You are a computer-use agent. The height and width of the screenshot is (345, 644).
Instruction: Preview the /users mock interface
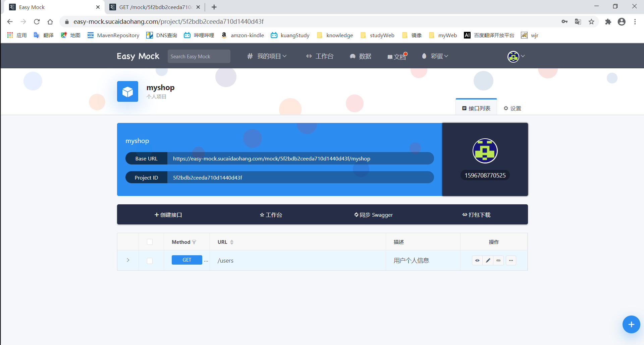(477, 260)
